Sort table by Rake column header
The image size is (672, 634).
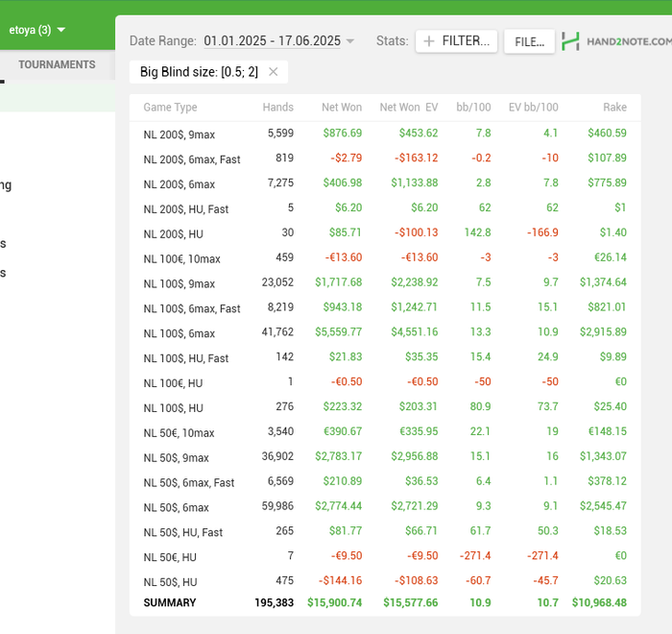tap(614, 107)
